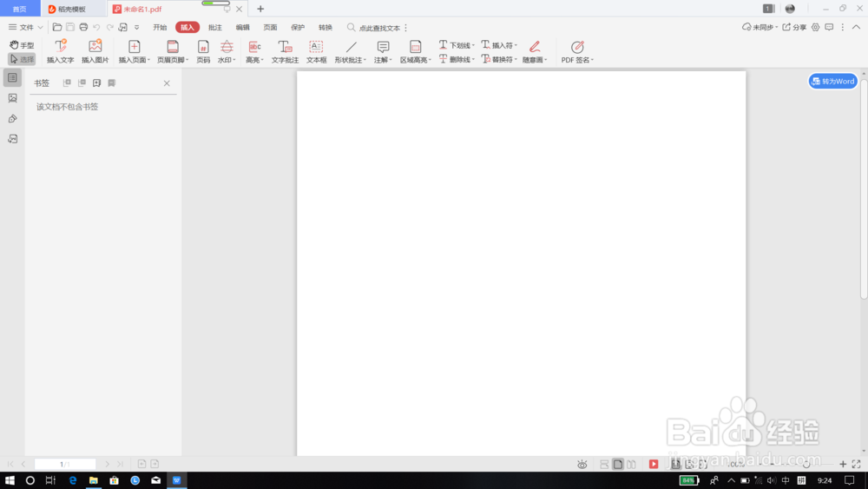This screenshot has width=868, height=489.
Task: Choose the 下划线 underline tool
Action: point(457,45)
